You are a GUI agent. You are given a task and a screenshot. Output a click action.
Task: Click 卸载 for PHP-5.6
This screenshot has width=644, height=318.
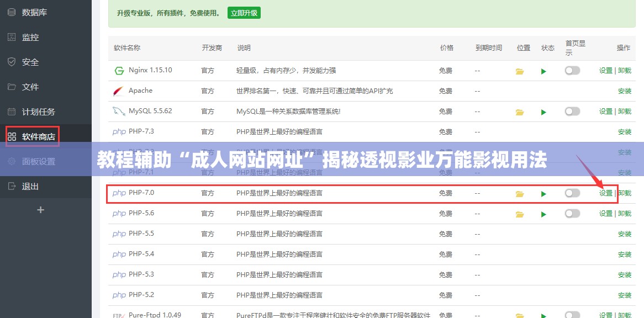pyautogui.click(x=625, y=213)
